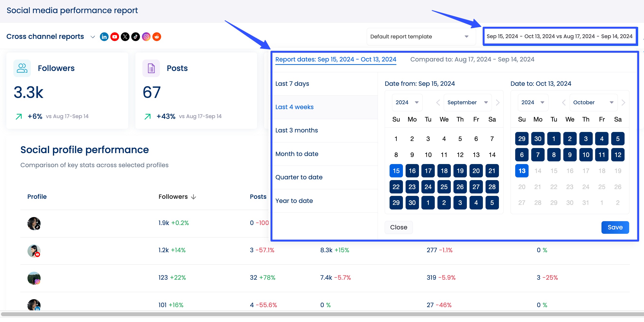Switch to the Compared to tab
This screenshot has height=322, width=644.
[472, 59]
